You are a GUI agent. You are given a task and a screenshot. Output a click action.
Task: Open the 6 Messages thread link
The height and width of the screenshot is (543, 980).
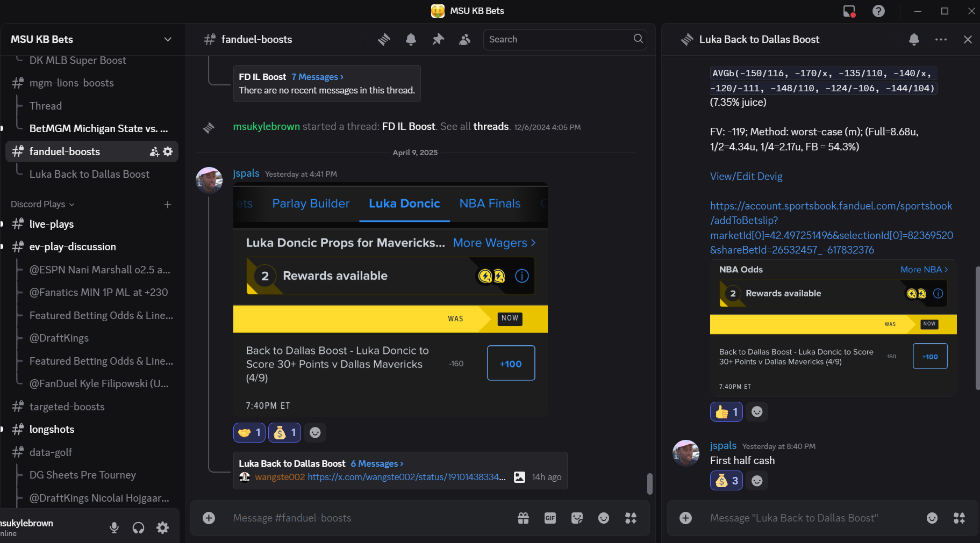coord(376,464)
